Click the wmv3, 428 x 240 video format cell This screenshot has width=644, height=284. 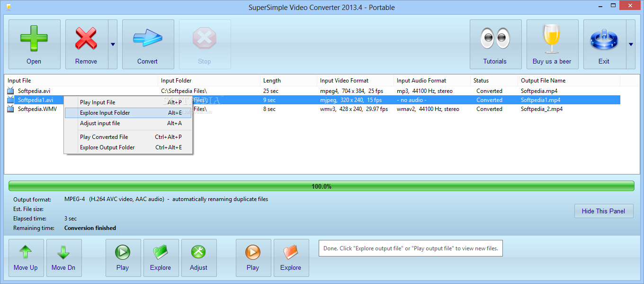pyautogui.click(x=354, y=109)
